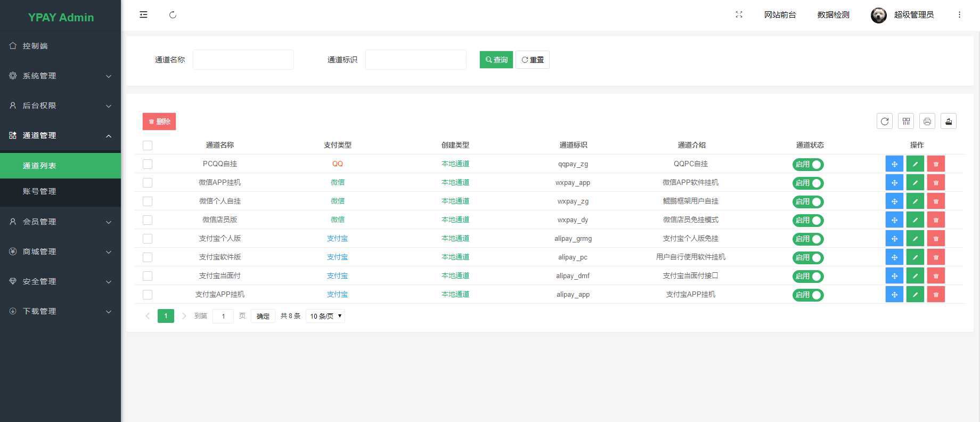This screenshot has width=980, height=422.
Task: Collapse the sidebar with the menu fold icon
Action: 143,15
